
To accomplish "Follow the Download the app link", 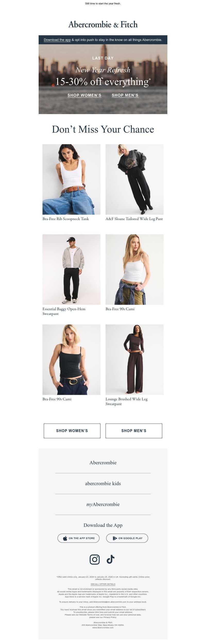I will [x=57, y=40].
